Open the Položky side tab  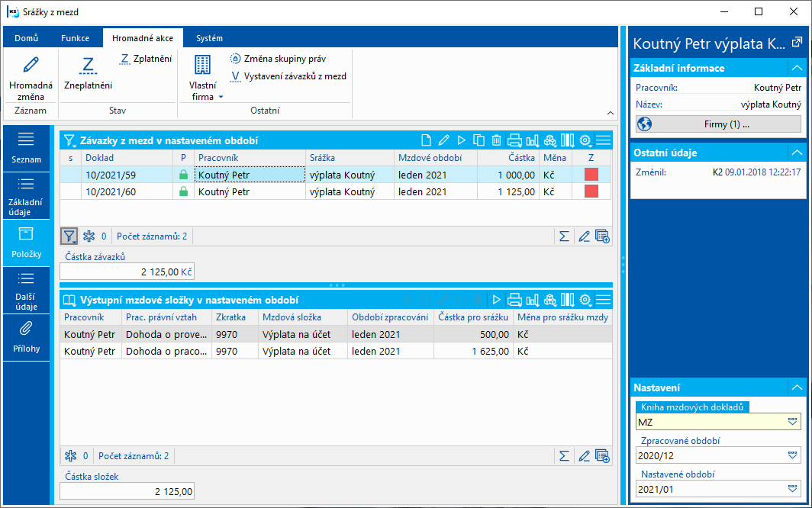click(x=27, y=243)
